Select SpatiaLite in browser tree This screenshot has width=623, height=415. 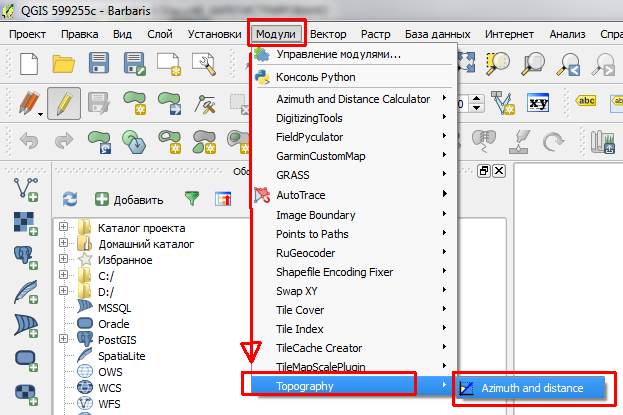pyautogui.click(x=122, y=356)
